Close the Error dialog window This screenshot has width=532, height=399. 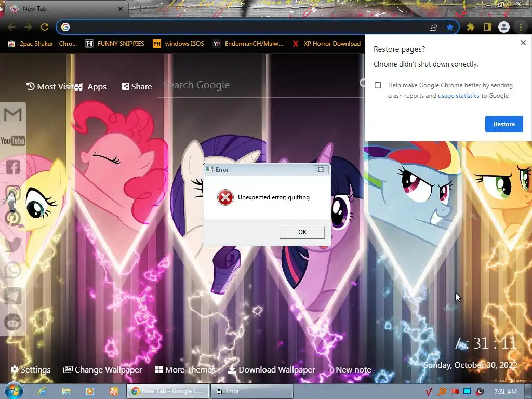[x=321, y=170]
